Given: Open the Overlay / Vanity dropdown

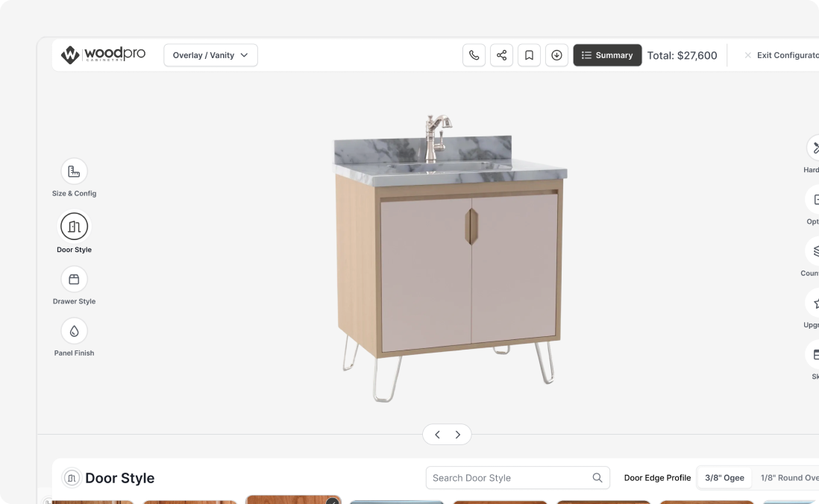Looking at the screenshot, I should (210, 55).
